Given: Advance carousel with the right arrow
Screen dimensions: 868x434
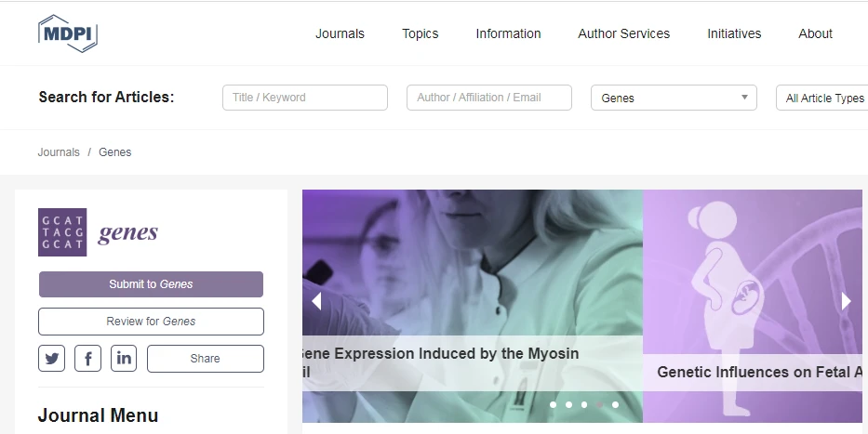Looking at the screenshot, I should pos(846,301).
